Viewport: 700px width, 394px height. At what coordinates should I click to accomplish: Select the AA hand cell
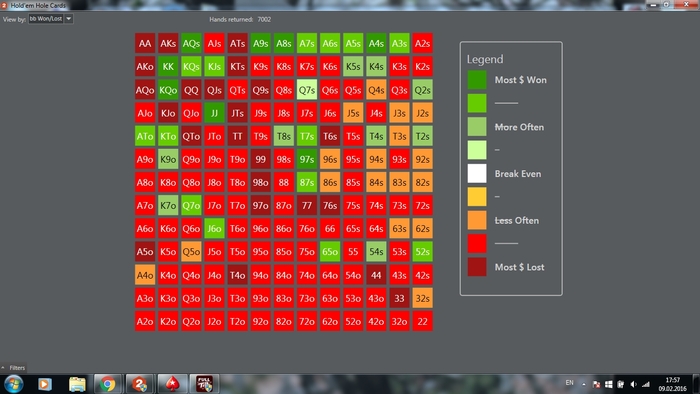[x=145, y=43]
